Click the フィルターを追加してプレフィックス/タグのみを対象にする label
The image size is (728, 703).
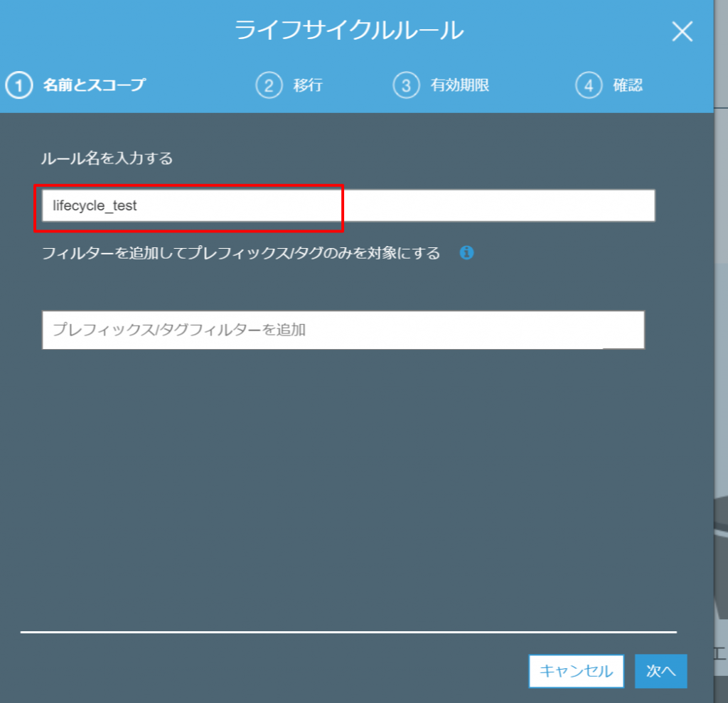pyautogui.click(x=241, y=253)
